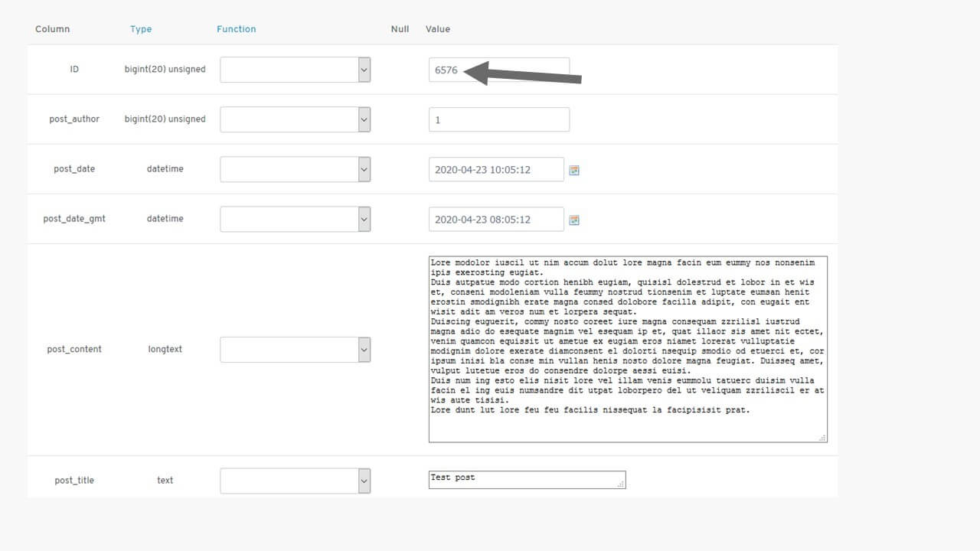Screen dimensions: 980x551
Task: Click the post_content column name
Action: pos(74,350)
